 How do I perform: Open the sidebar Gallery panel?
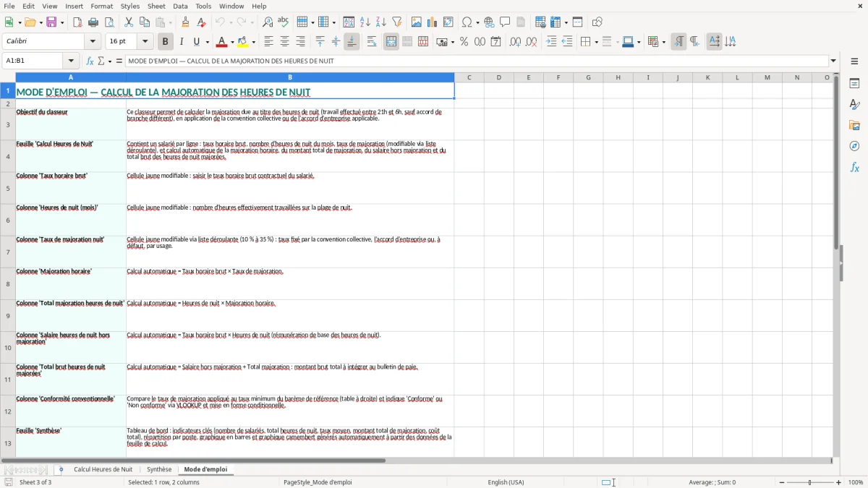tap(855, 125)
